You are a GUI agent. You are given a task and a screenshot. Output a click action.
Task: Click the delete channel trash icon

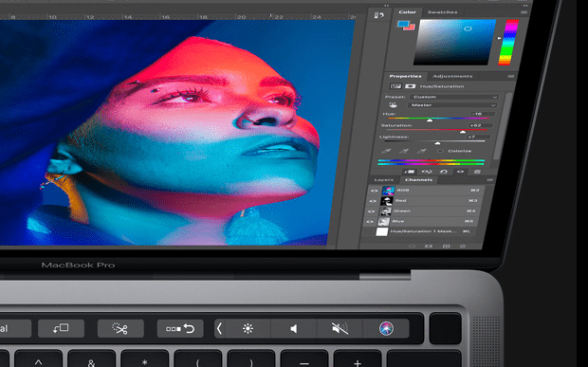tap(463, 247)
